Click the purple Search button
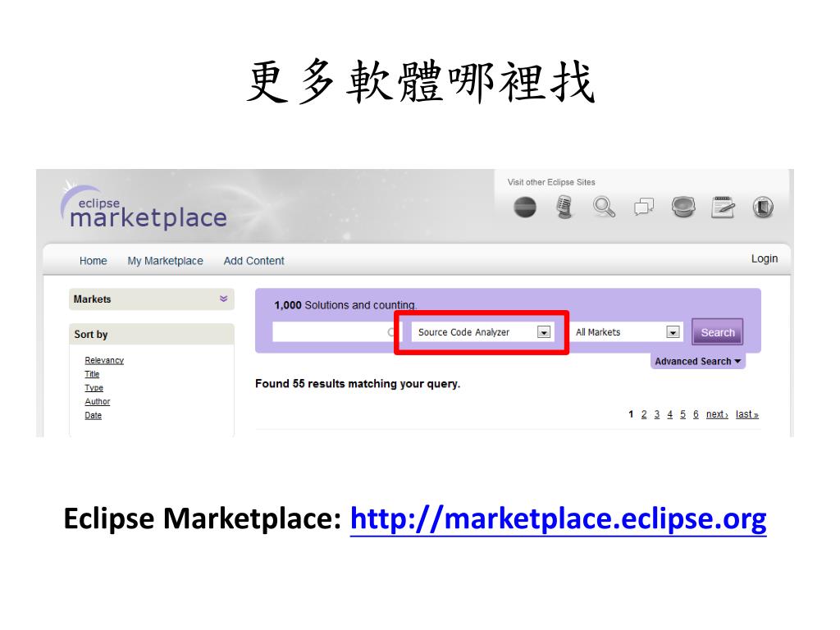Viewport: 840px width, 630px height. point(717,332)
